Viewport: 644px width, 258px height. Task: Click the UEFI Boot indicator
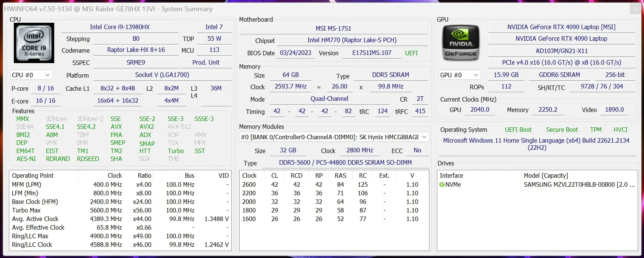click(518, 130)
